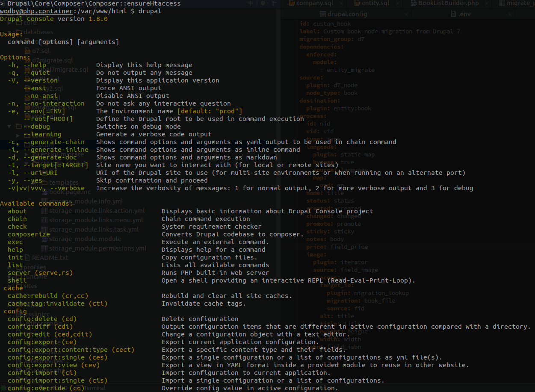Select d7migrate.sql in the project tree
Screen dimensions: 535x392
click(x=52, y=60)
